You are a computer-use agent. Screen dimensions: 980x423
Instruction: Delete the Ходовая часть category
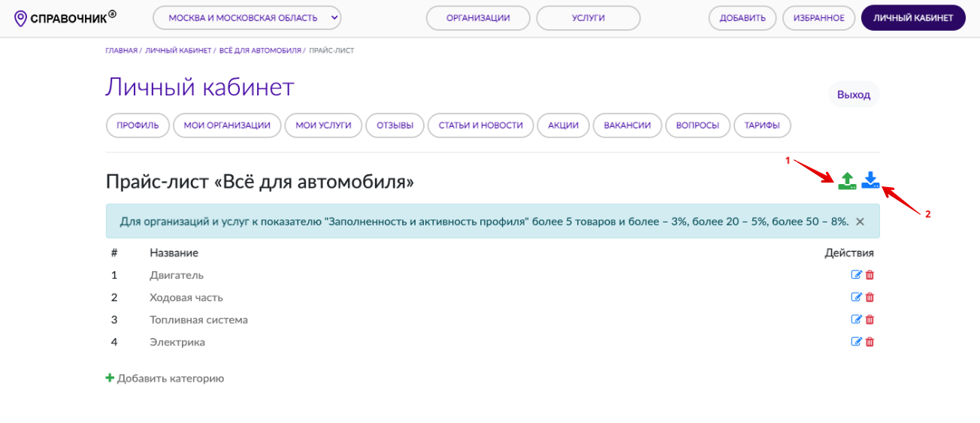point(870,298)
